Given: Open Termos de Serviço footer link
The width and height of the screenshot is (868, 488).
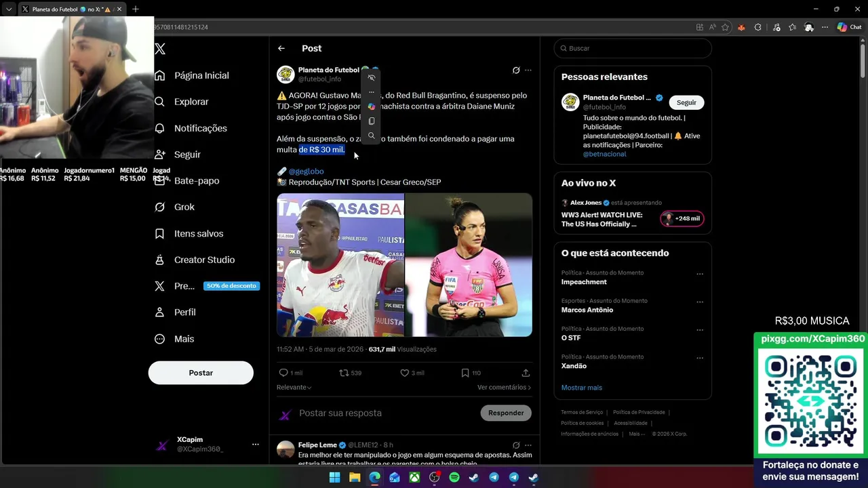Looking at the screenshot, I should [x=582, y=412].
